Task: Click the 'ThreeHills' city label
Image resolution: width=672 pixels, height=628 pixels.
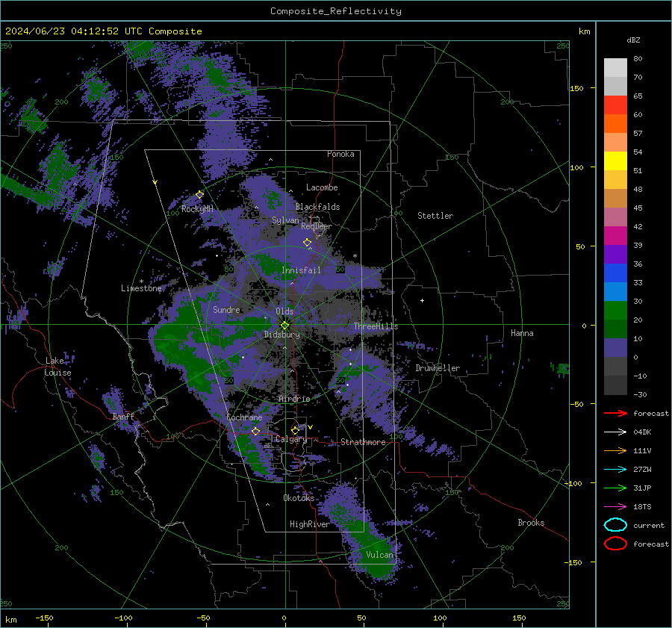Action: pyautogui.click(x=376, y=326)
